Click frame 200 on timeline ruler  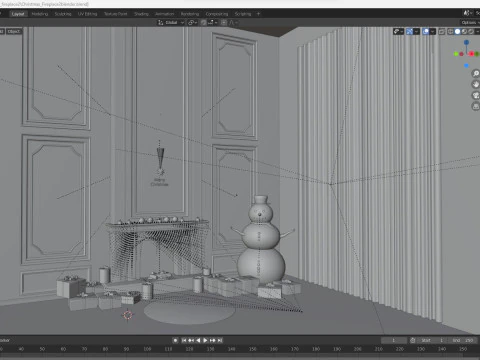point(358,349)
